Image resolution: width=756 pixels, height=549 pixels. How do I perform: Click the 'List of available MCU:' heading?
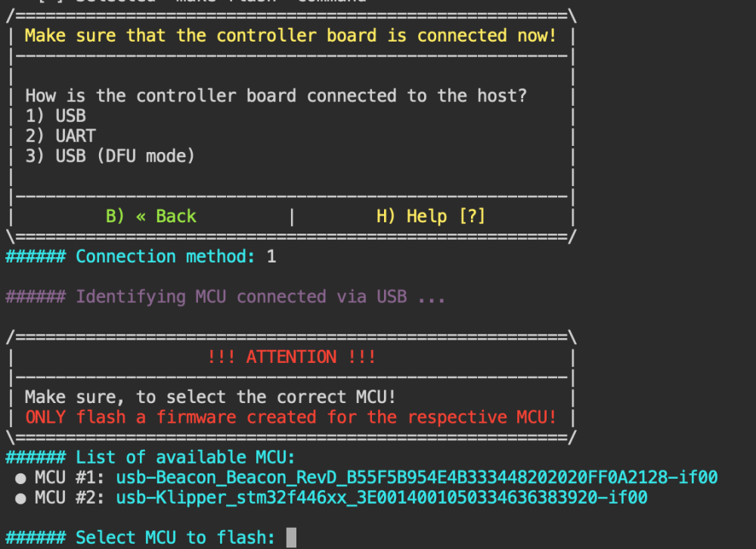150,457
